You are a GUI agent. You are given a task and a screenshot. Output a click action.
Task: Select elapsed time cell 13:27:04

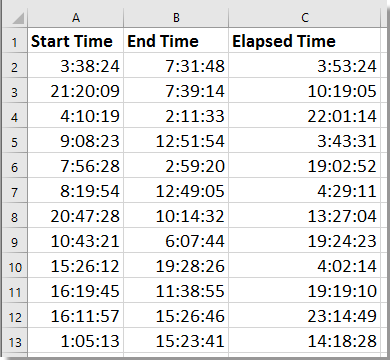[x=305, y=216]
